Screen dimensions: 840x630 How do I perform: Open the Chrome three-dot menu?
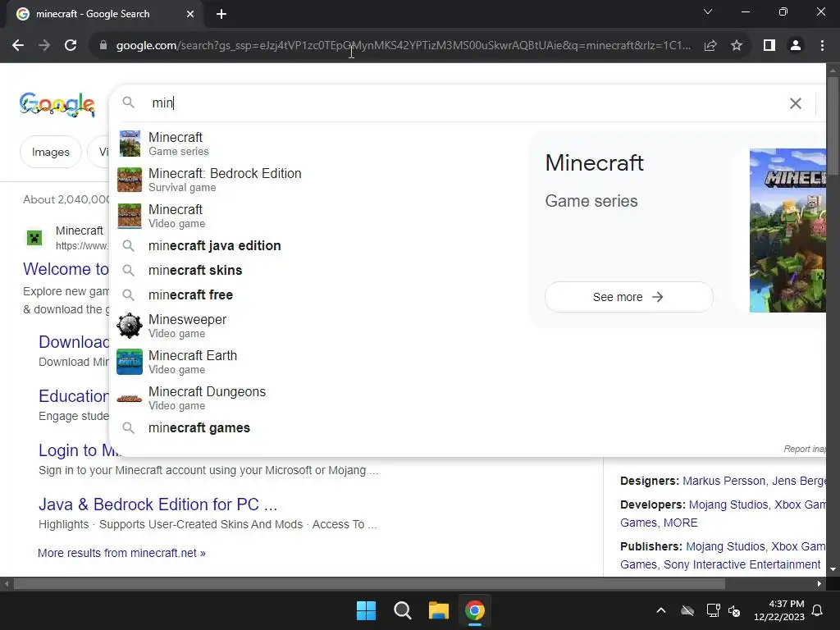(822, 46)
